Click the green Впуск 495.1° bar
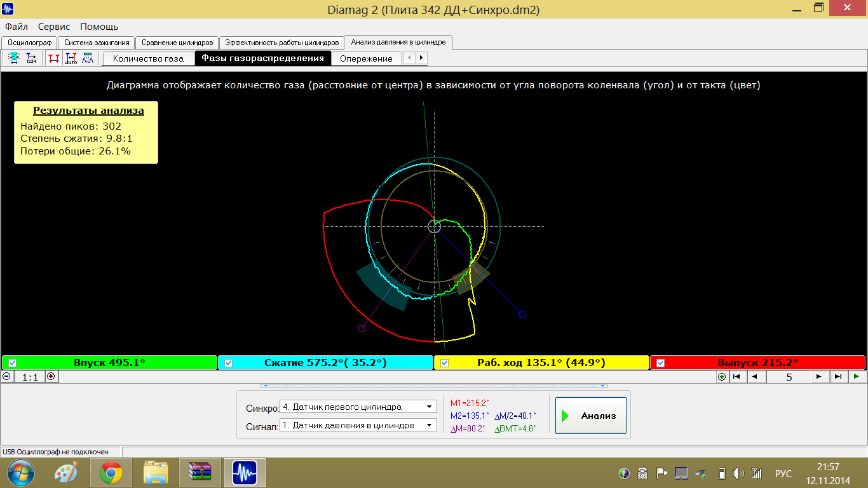 (110, 363)
